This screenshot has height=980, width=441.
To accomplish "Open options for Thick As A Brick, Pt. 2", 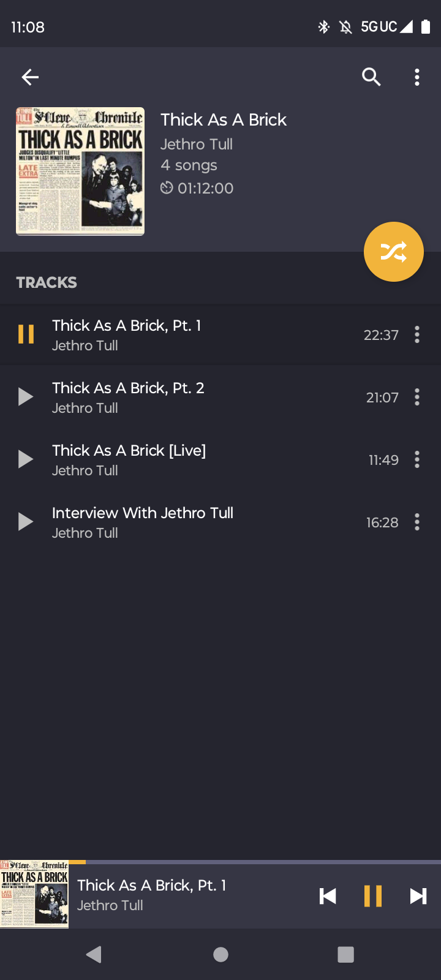I will tap(417, 397).
